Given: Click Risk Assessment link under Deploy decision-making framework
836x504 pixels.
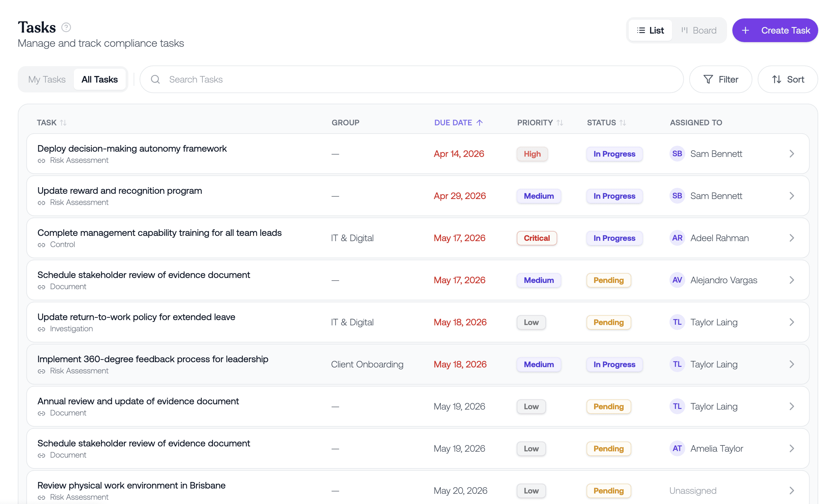Looking at the screenshot, I should click(x=79, y=161).
